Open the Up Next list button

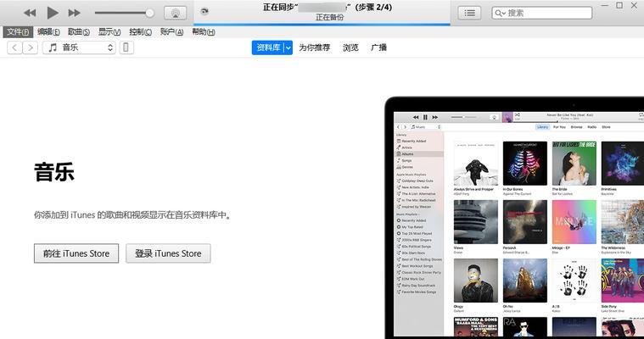tap(469, 13)
